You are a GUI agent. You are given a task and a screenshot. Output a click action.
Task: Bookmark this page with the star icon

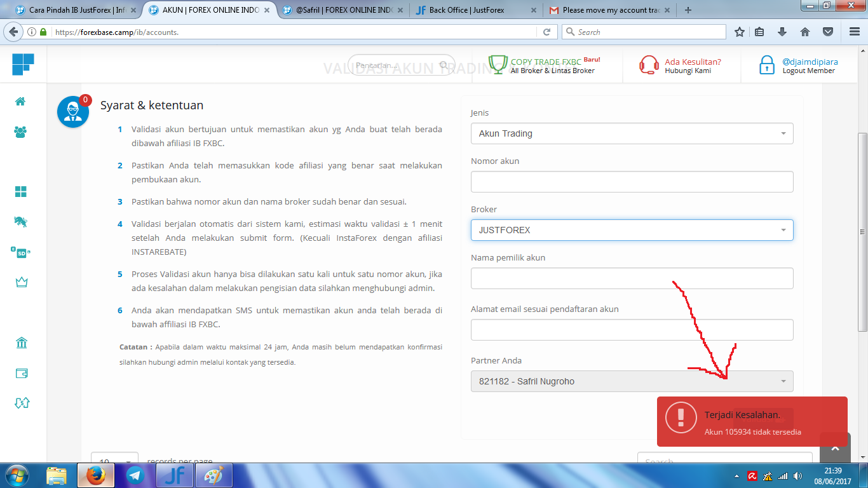[x=739, y=32]
